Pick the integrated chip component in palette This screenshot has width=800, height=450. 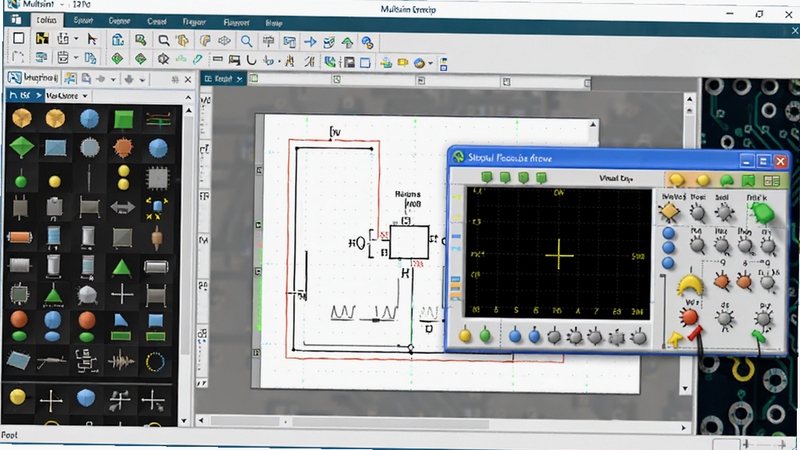[x=157, y=178]
